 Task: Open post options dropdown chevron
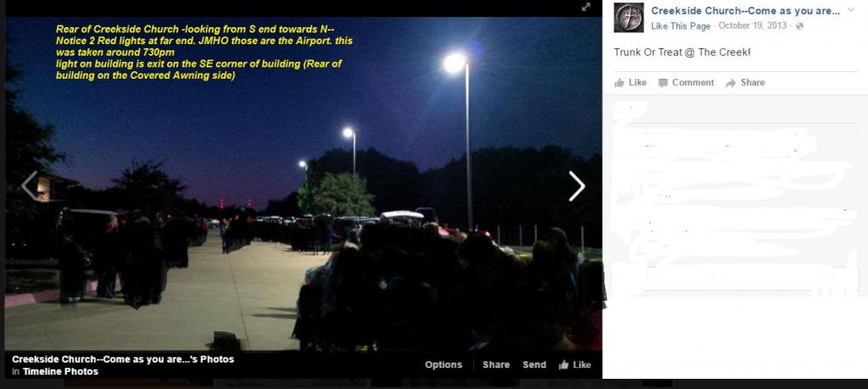click(x=851, y=10)
